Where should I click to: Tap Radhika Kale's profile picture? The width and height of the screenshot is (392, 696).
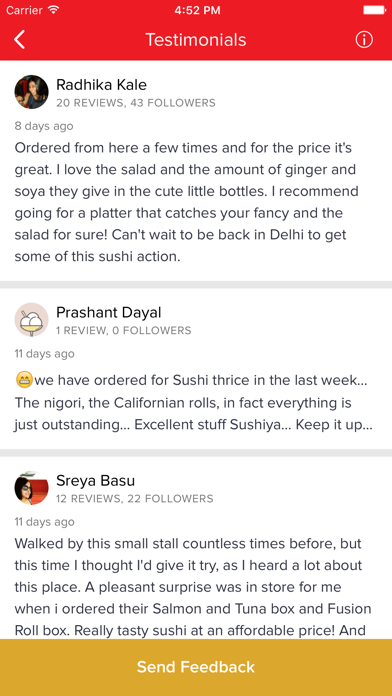32,92
